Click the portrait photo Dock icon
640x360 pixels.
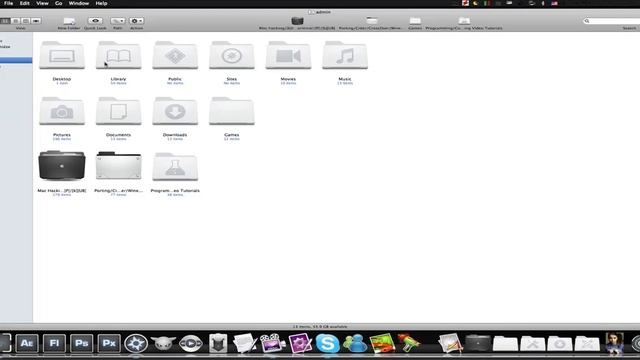point(614,343)
